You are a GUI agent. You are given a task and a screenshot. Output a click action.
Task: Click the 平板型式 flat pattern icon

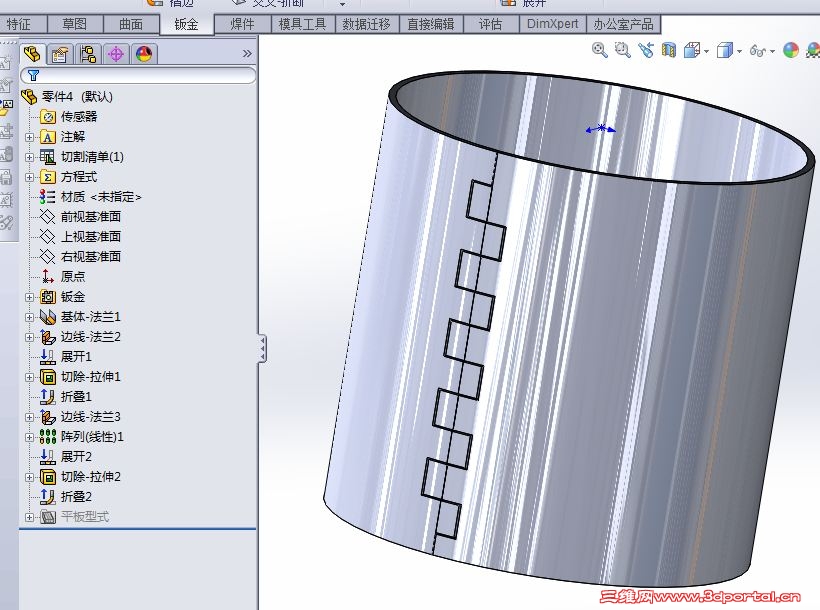click(x=48, y=517)
